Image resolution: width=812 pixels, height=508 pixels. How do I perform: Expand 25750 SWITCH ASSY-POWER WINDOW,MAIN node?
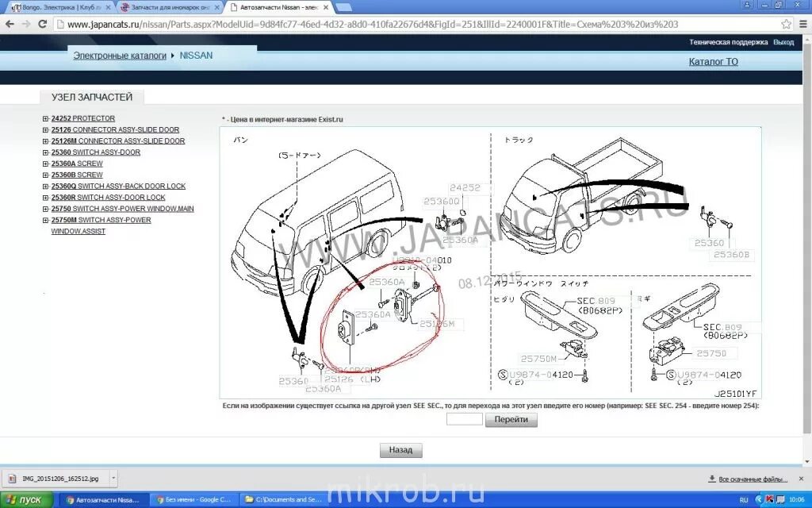coord(45,209)
